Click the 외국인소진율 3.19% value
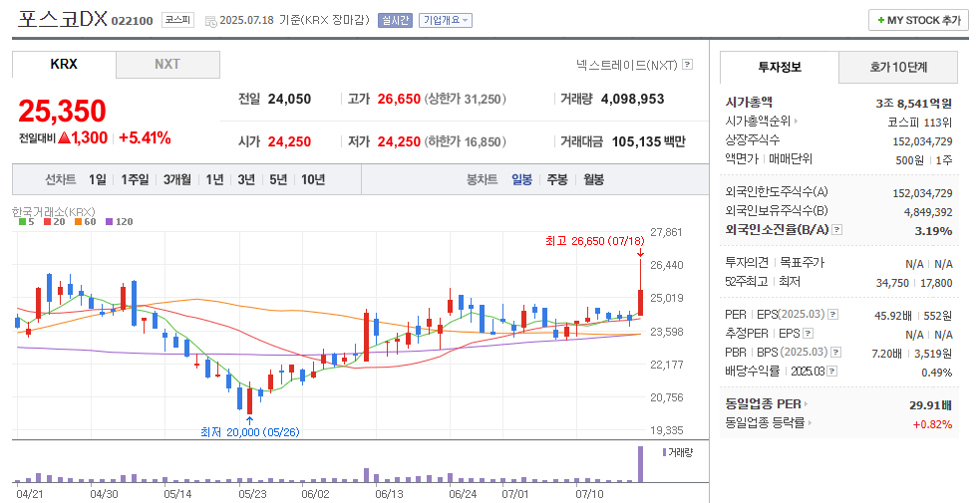Screen dimensions: 980x503 pos(934,231)
